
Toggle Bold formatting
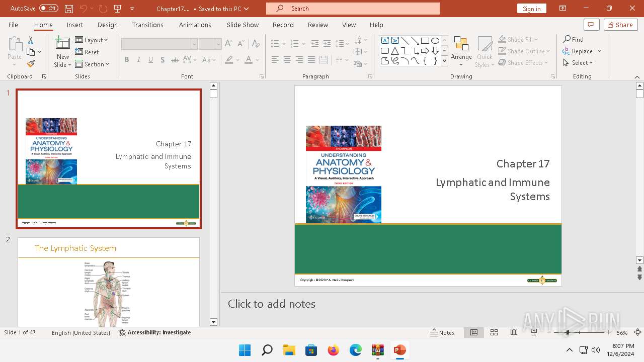127,60
